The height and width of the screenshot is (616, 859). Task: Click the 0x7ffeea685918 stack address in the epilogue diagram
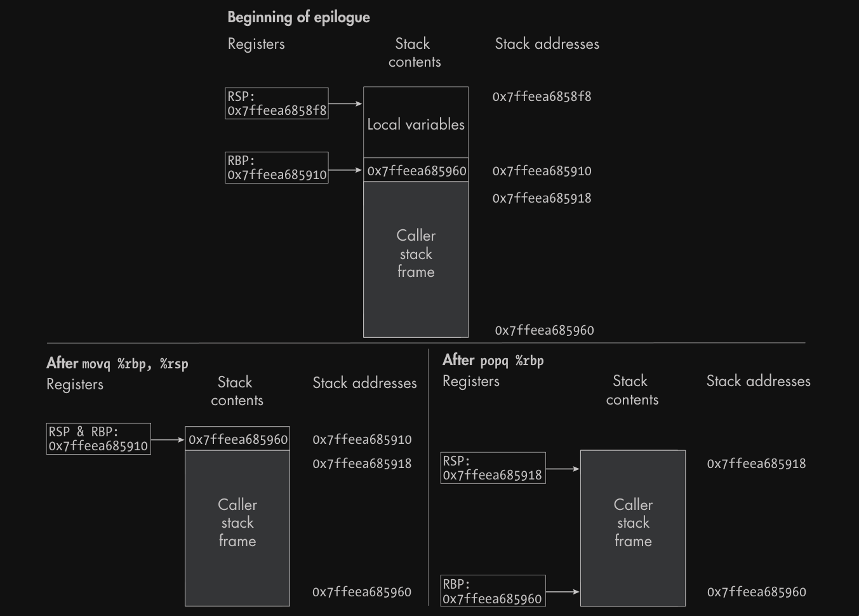click(542, 198)
